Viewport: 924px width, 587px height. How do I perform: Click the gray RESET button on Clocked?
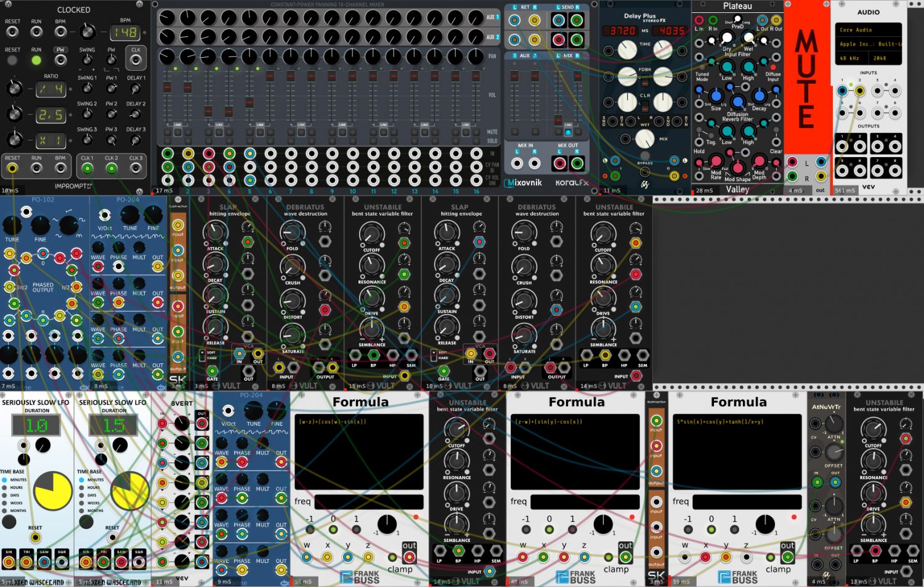pos(12,60)
